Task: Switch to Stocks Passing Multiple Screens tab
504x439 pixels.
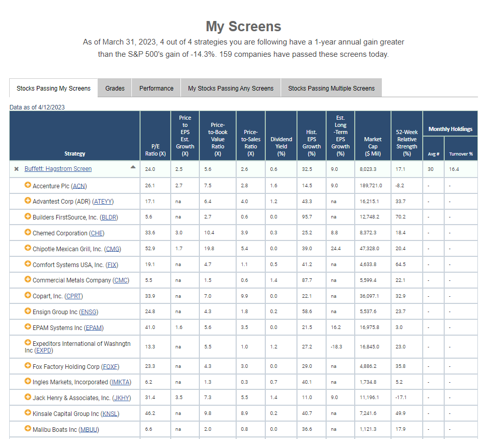Action: (x=331, y=88)
